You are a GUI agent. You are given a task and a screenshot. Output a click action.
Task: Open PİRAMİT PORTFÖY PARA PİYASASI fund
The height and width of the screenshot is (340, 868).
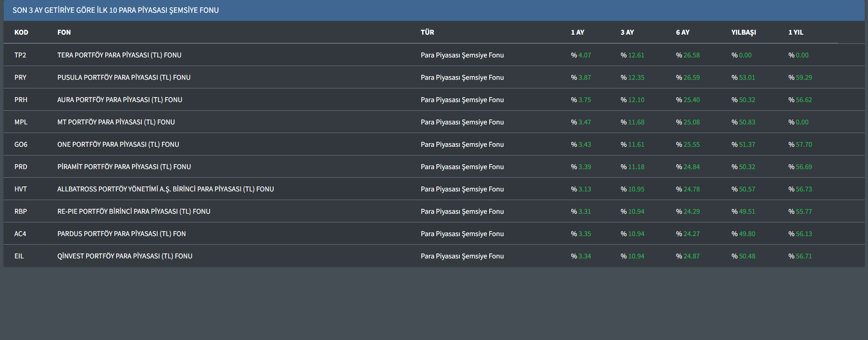[x=124, y=167]
